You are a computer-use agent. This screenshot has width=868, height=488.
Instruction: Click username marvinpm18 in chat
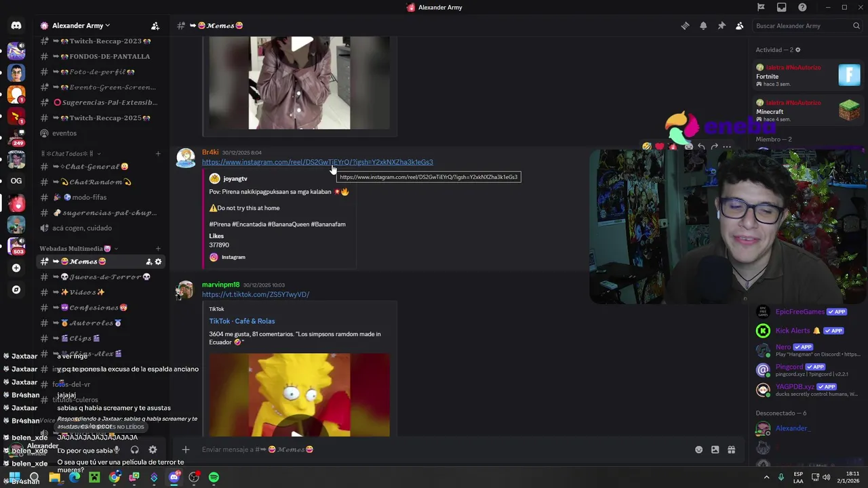pos(221,285)
